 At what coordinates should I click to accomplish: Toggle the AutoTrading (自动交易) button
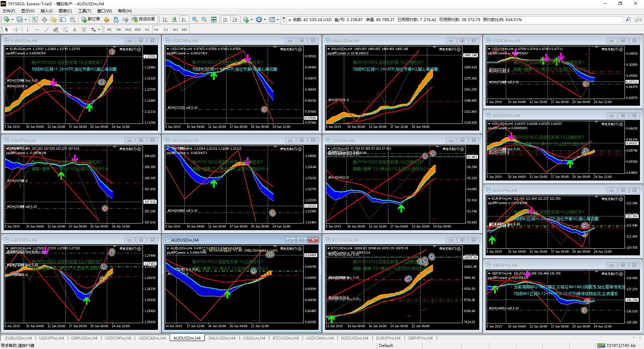pos(144,19)
